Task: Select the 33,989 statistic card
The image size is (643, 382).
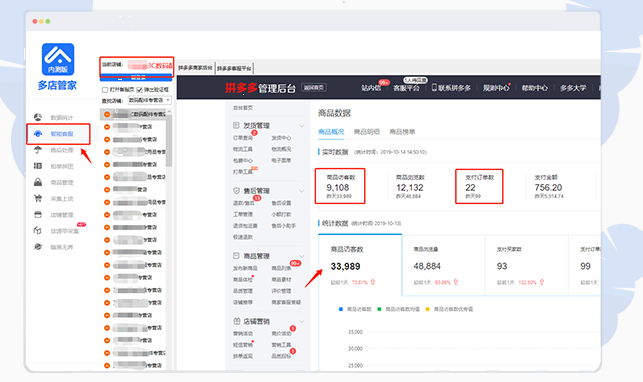Action: point(360,265)
